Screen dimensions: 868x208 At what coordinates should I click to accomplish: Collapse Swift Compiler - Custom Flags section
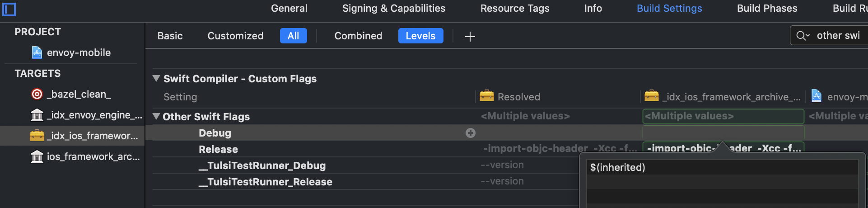[x=156, y=78]
